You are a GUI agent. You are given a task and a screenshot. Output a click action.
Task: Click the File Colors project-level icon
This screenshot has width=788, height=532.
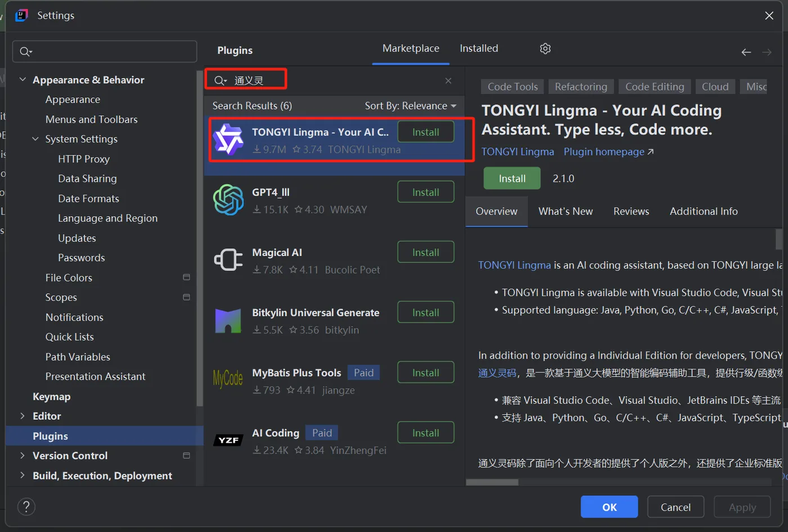coord(186,277)
